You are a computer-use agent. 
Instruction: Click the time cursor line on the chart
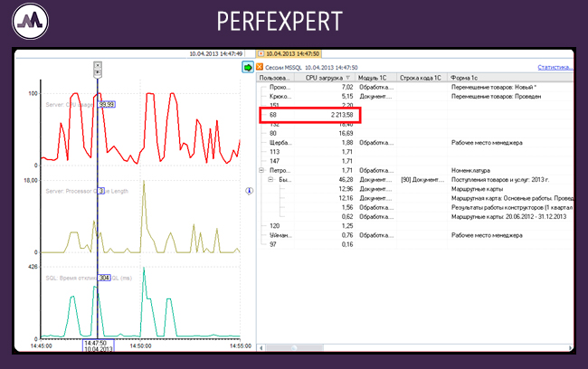pyautogui.click(x=98, y=210)
